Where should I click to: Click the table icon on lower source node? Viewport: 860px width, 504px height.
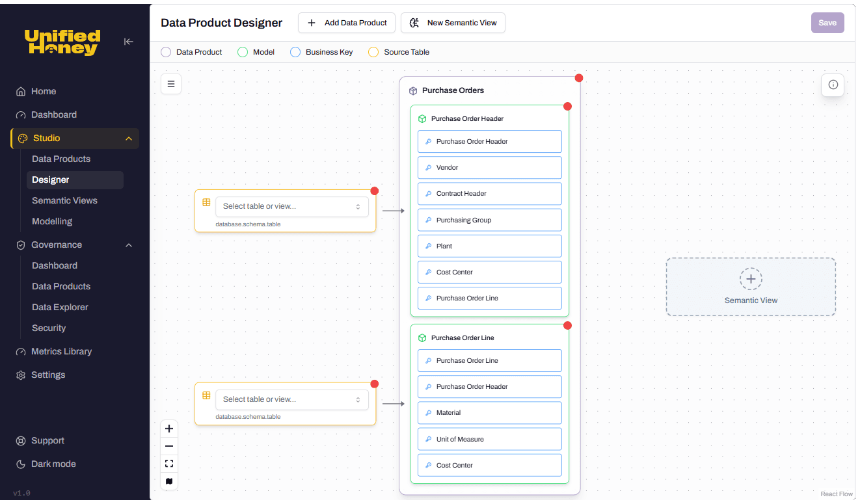click(x=206, y=395)
